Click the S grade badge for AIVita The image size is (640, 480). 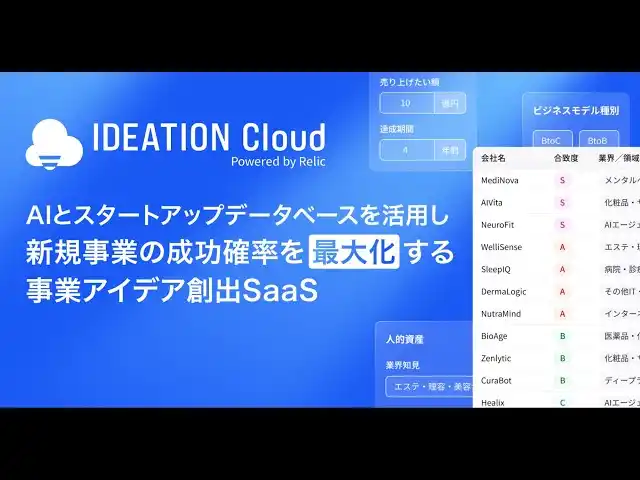coord(562,202)
